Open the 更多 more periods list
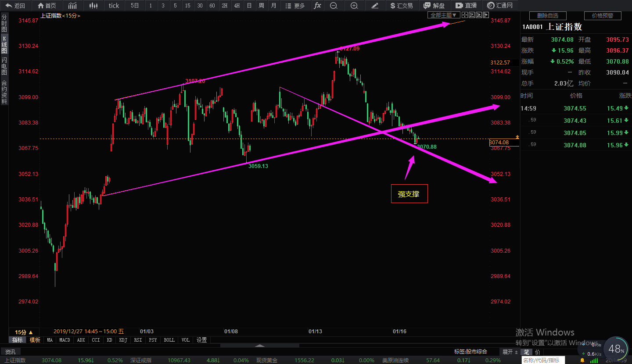The image size is (632, 364). [x=295, y=6]
